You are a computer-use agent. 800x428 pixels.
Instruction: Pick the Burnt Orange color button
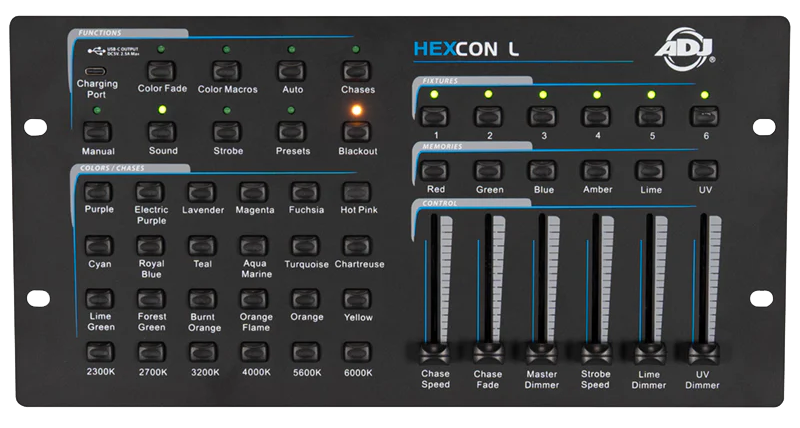click(203, 300)
